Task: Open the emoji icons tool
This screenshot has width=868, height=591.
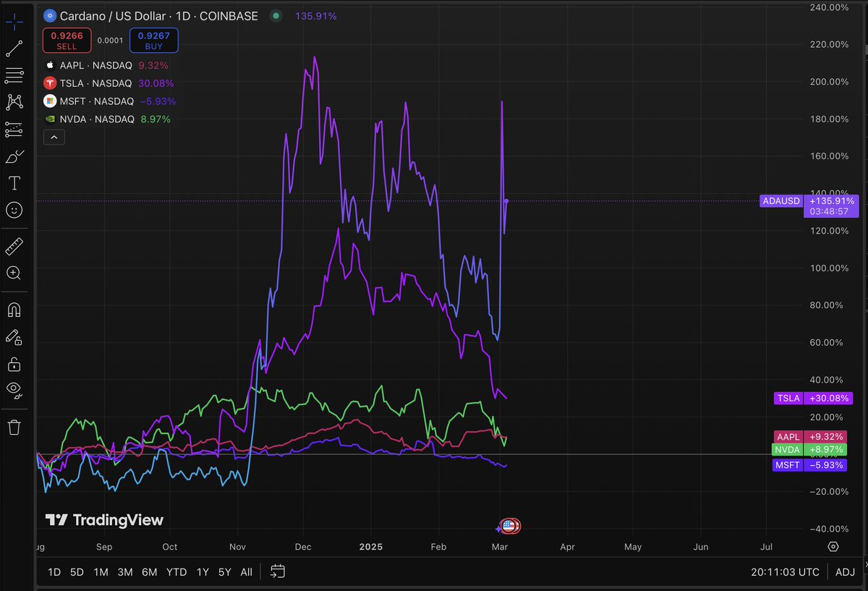Action: [x=14, y=210]
